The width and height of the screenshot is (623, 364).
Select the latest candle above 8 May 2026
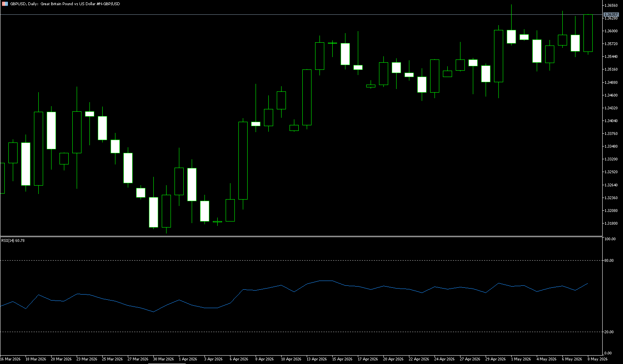pos(588,33)
